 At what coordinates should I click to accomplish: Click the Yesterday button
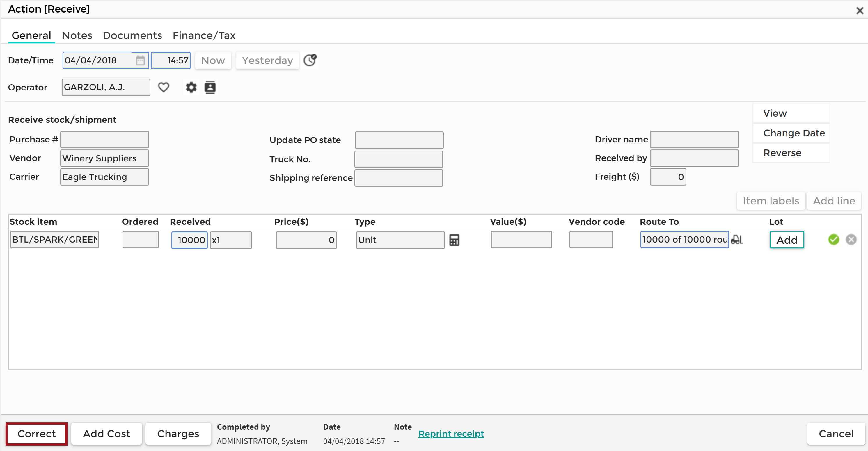[267, 60]
